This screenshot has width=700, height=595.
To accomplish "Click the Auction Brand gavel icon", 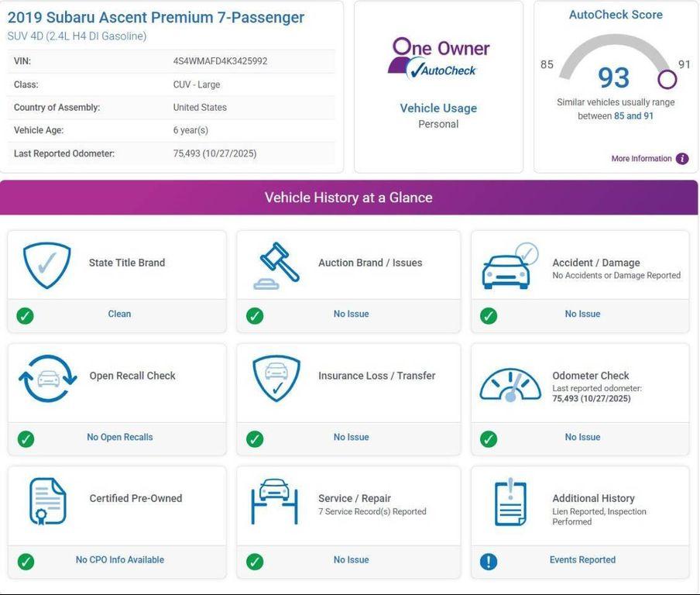I will [x=276, y=266].
